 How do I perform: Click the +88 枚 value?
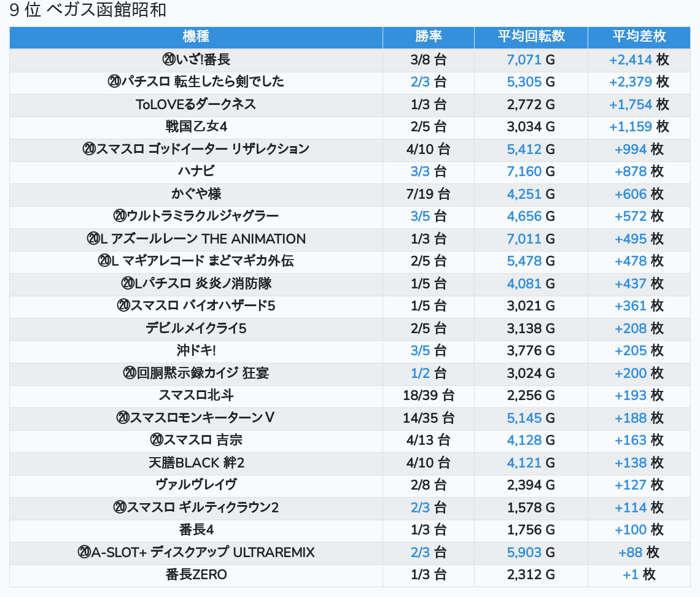click(x=639, y=553)
